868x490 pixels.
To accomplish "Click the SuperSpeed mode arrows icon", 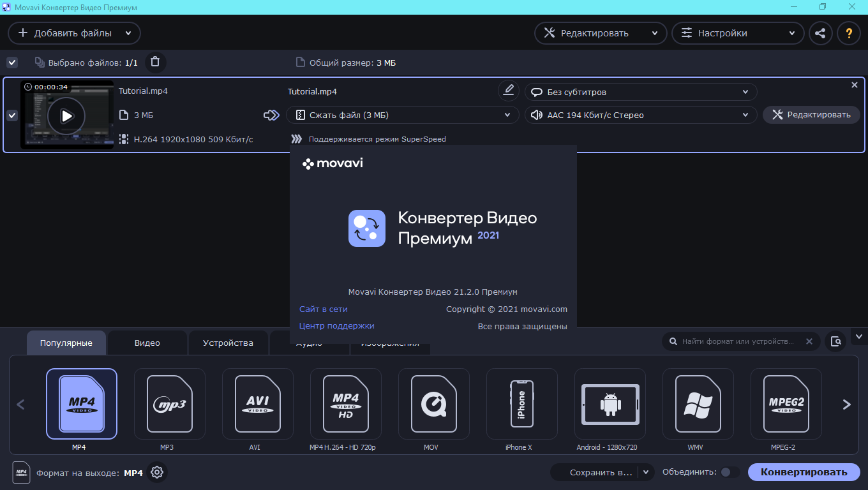I will (x=296, y=138).
